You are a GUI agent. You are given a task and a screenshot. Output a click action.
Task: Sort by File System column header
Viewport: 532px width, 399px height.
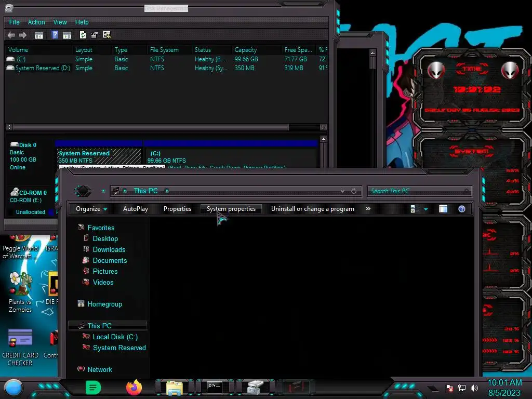tap(170, 50)
